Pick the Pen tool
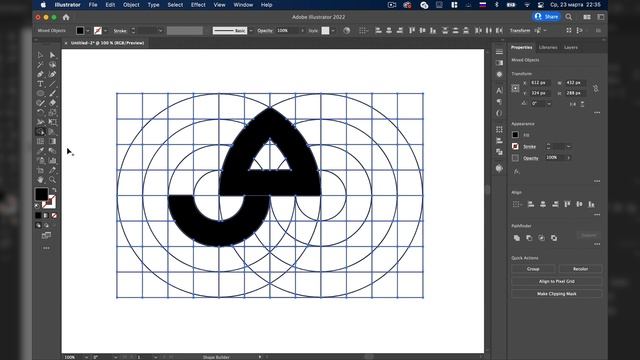 point(40,74)
